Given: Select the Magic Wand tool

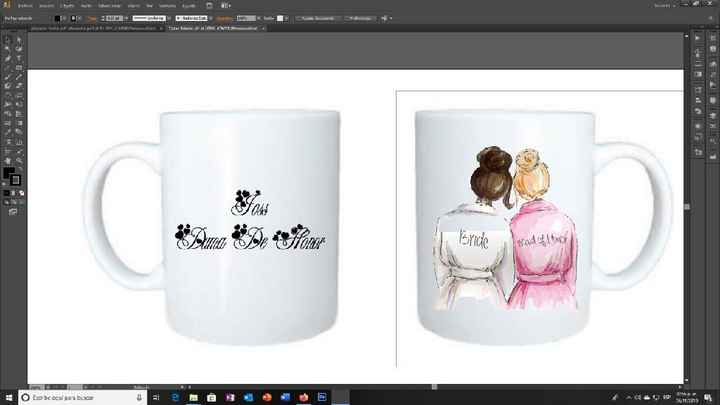Looking at the screenshot, I should 7,47.
